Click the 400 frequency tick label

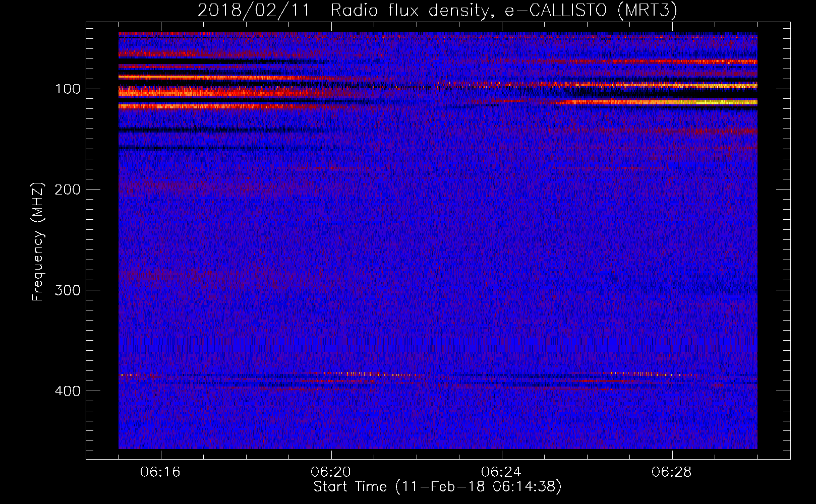67,391
